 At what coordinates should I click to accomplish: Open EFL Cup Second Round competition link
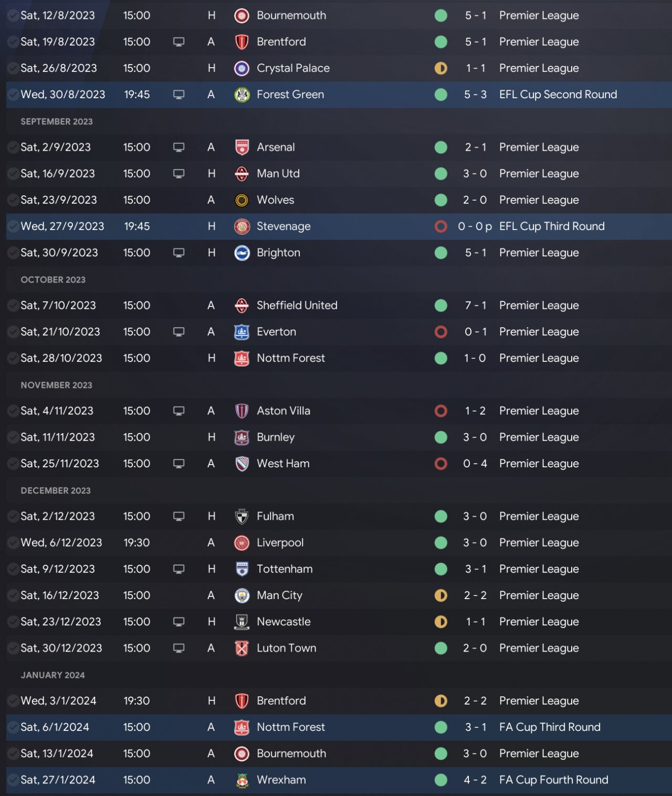(558, 95)
